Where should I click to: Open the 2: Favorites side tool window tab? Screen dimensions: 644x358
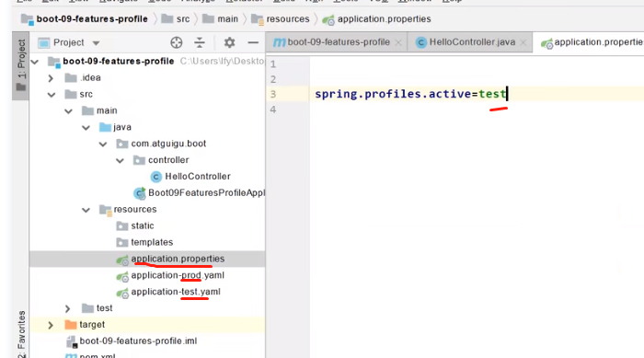pyautogui.click(x=21, y=334)
